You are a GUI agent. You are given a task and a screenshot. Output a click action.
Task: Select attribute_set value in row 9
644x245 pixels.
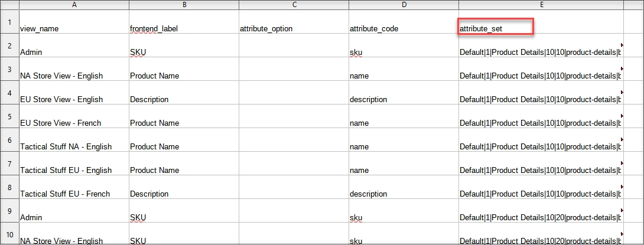pyautogui.click(x=541, y=211)
